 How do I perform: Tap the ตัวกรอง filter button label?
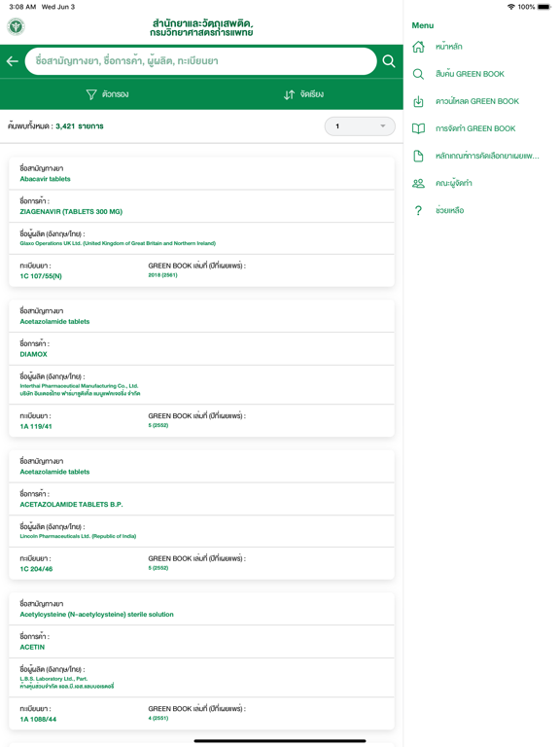116,94
